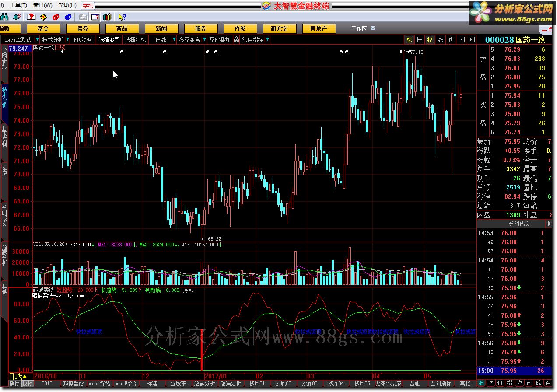Select the 财 tab at bottom right
This screenshot has width=557, height=392.
(x=490, y=383)
